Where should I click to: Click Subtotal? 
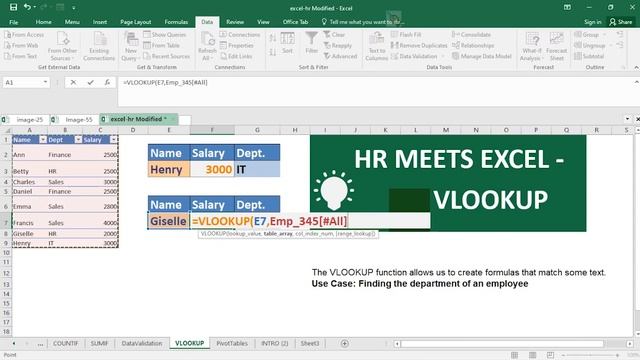(589, 56)
